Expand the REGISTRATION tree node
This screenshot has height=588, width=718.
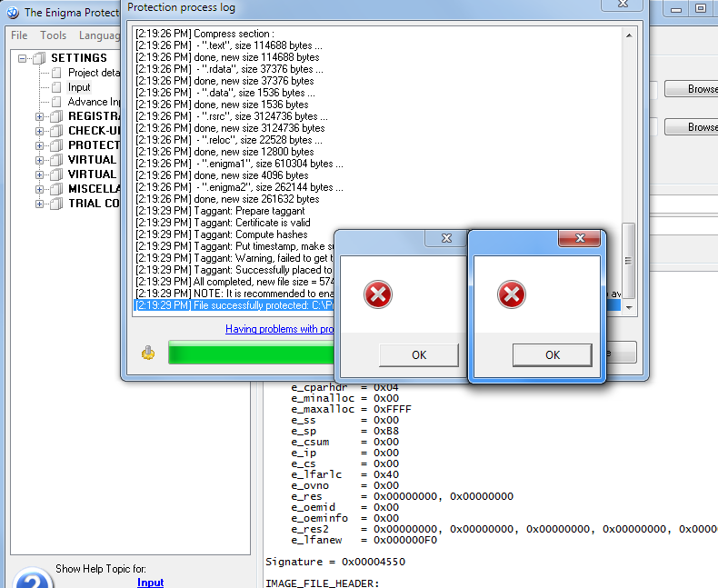tap(40, 116)
